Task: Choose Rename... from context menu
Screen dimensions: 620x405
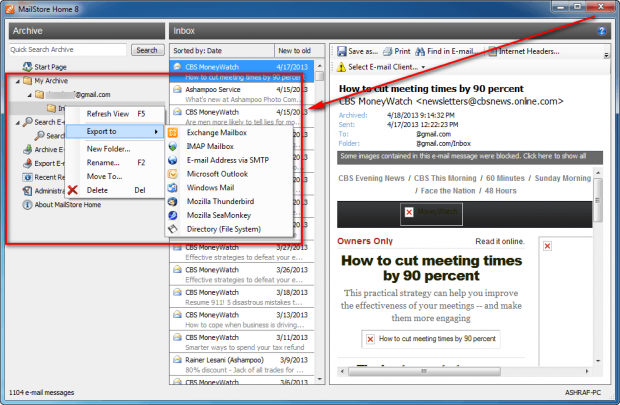Action: pos(115,163)
